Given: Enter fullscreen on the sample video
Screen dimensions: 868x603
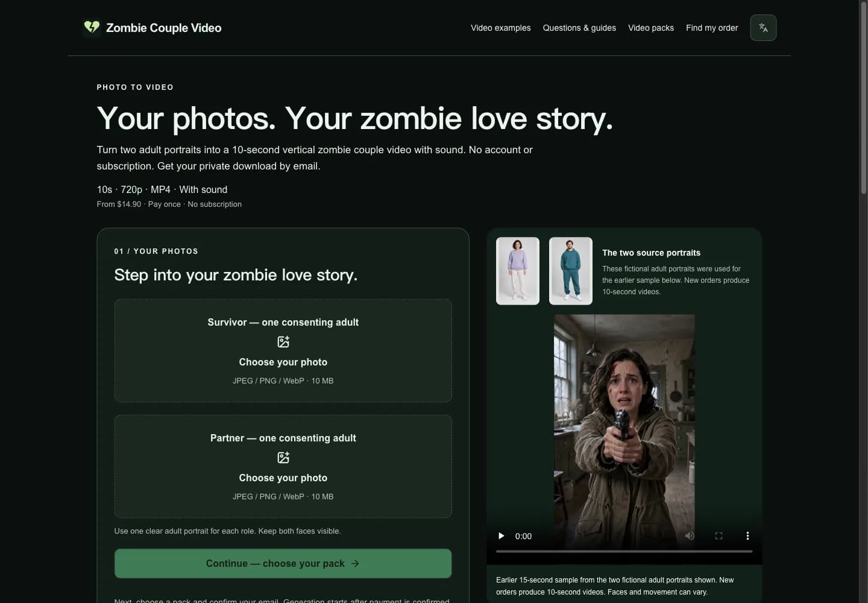Looking at the screenshot, I should point(719,536).
